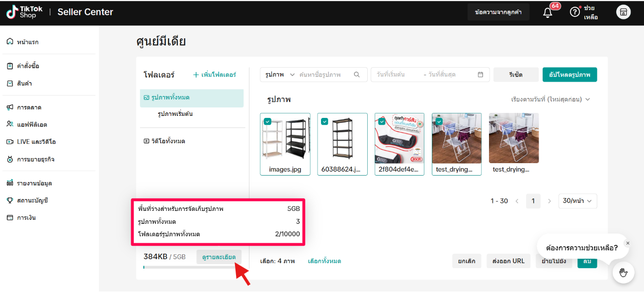644x293 pixels.
Task: Change page size via the 30/หน้า dropdown
Action: [577, 201]
